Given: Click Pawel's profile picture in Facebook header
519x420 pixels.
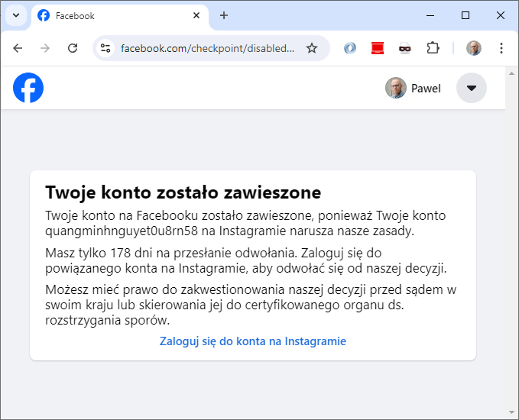Looking at the screenshot, I should pos(395,88).
